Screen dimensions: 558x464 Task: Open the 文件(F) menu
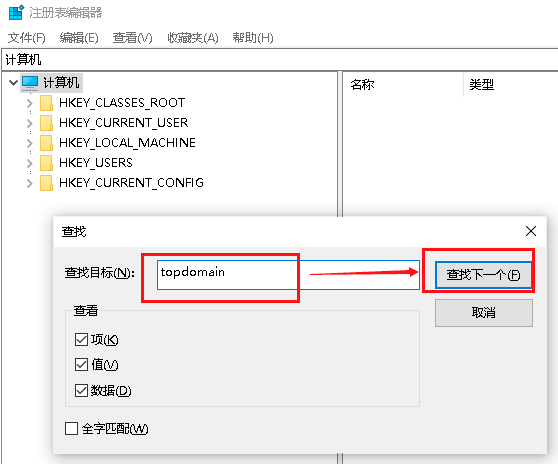tap(27, 38)
